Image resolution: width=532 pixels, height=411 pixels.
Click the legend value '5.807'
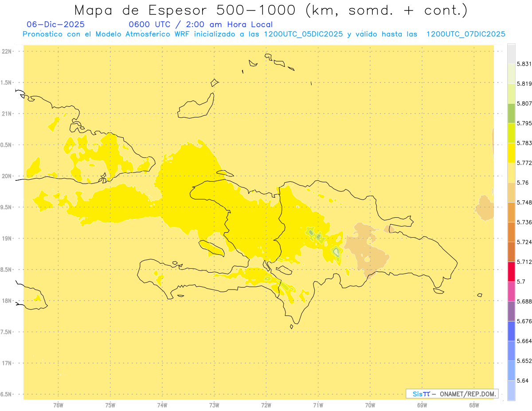(x=524, y=103)
